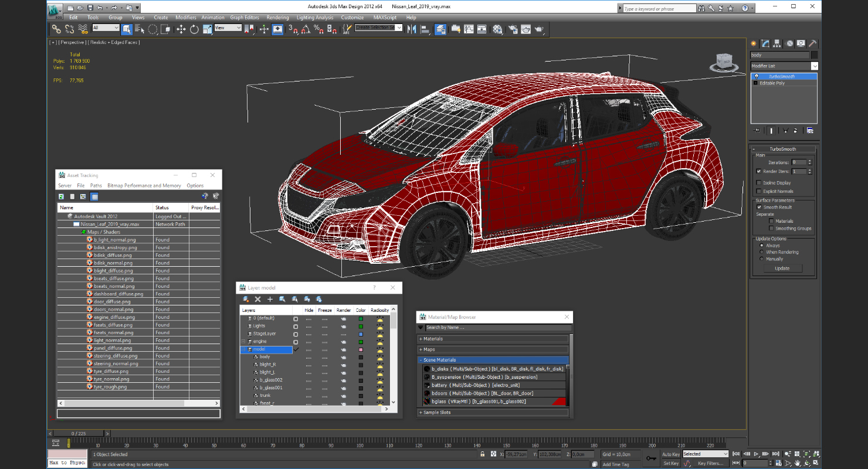Enable the Isoline Display checkbox
The height and width of the screenshot is (469, 868).
tap(758, 183)
